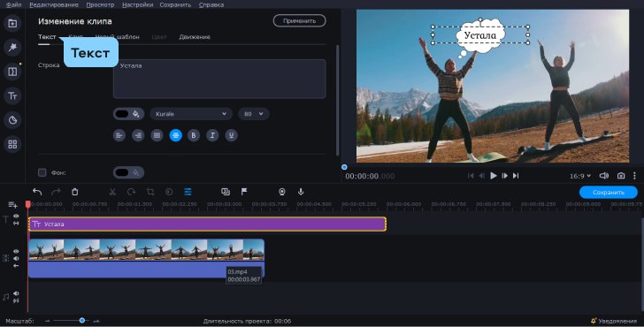
Task: Play the preview video
Action: (494, 176)
